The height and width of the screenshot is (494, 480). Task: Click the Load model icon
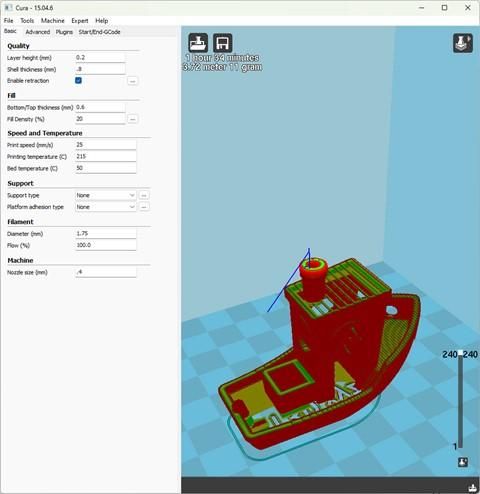pyautogui.click(x=198, y=43)
